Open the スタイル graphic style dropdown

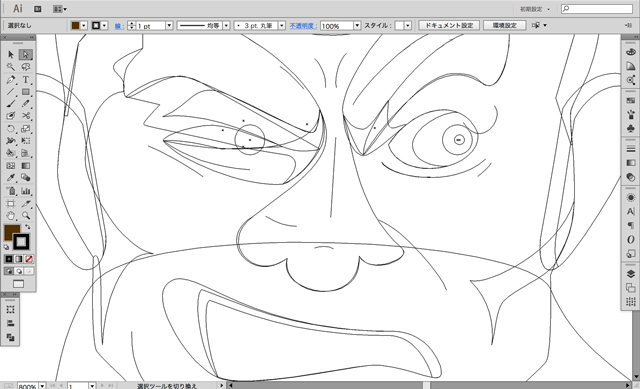[x=408, y=25]
